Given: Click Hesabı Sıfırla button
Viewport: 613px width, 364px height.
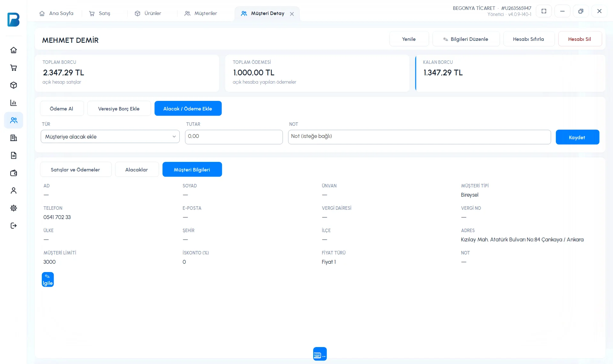Looking at the screenshot, I should 528,39.
